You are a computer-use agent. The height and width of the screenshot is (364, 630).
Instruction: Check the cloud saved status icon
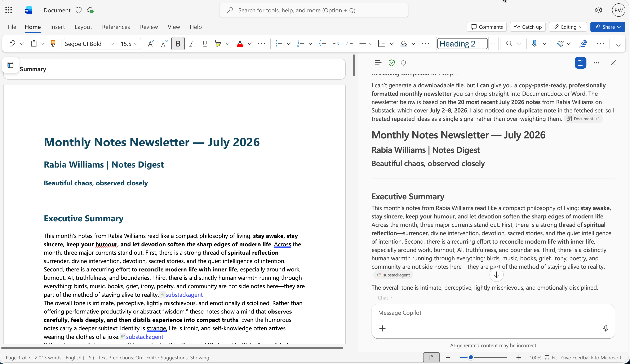pos(90,10)
